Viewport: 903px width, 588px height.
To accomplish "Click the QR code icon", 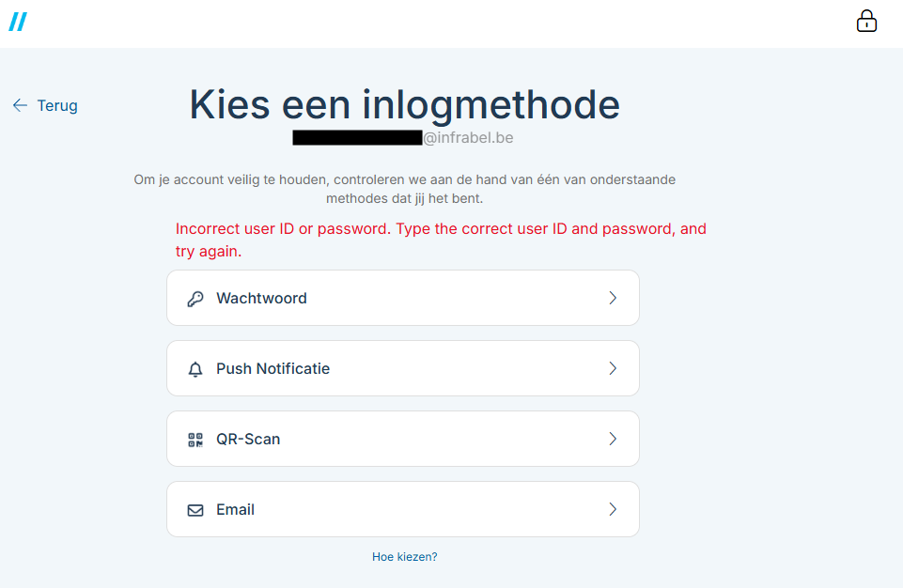I will pyautogui.click(x=195, y=440).
